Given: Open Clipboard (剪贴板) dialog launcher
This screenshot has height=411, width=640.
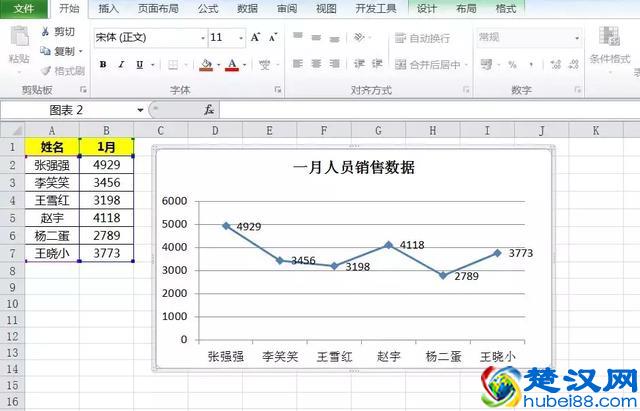Looking at the screenshot, I should click(83, 89).
